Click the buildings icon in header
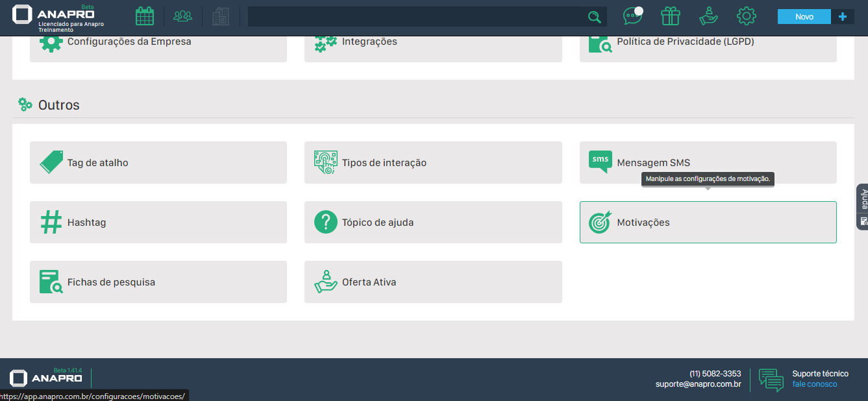 pos(221,16)
